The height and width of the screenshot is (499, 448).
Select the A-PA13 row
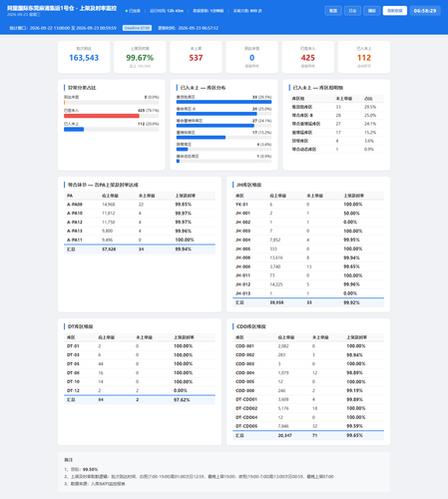140,231
